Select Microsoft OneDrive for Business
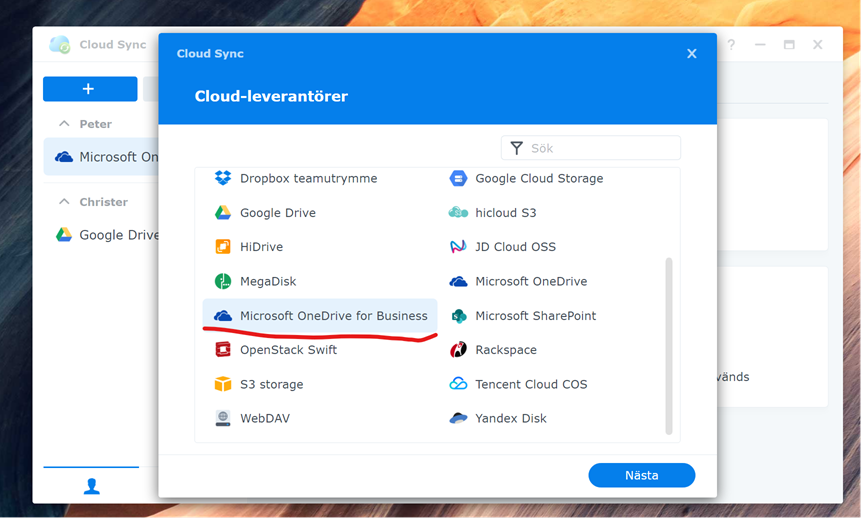Image resolution: width=861 pixels, height=518 pixels. (320, 316)
